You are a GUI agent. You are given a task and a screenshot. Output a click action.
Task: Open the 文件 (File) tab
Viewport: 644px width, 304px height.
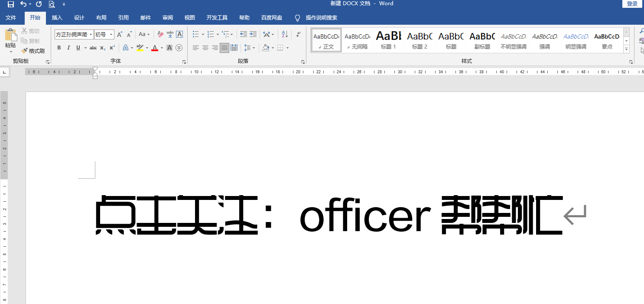click(x=11, y=18)
